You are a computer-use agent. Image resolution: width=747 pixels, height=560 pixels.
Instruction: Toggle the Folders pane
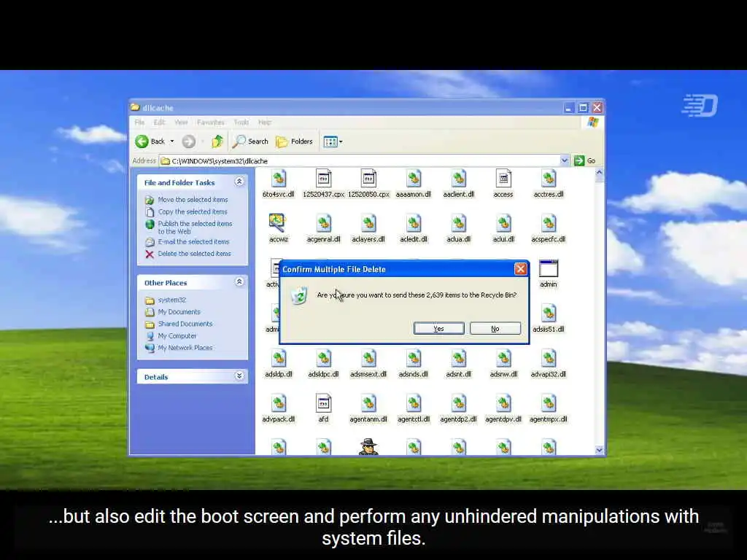point(295,141)
